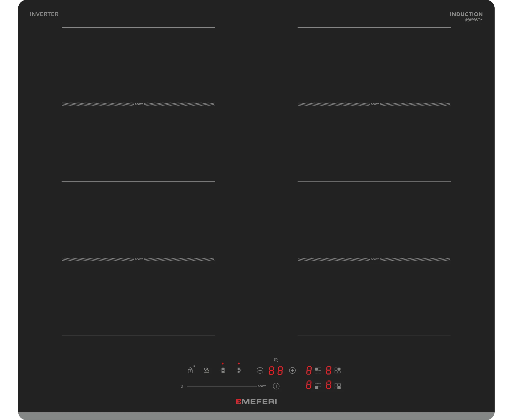This screenshot has width=513, height=420.
Task: Tap the two-digit timer display
Action: (x=276, y=371)
